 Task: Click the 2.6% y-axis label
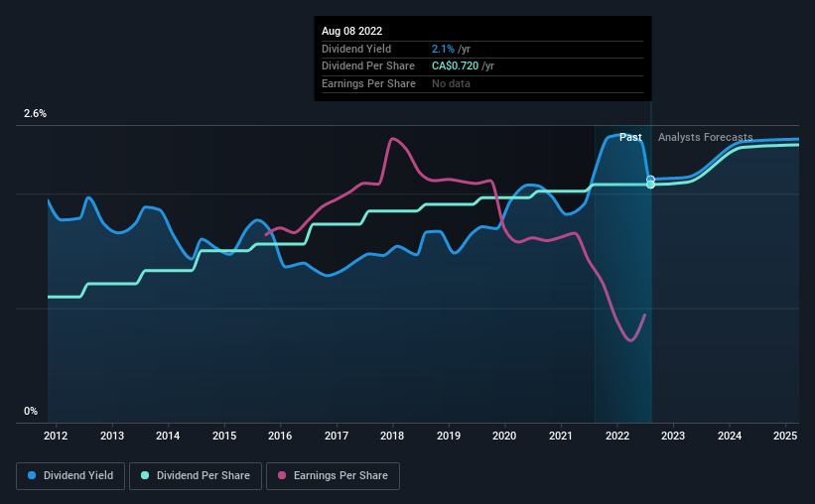coord(35,113)
